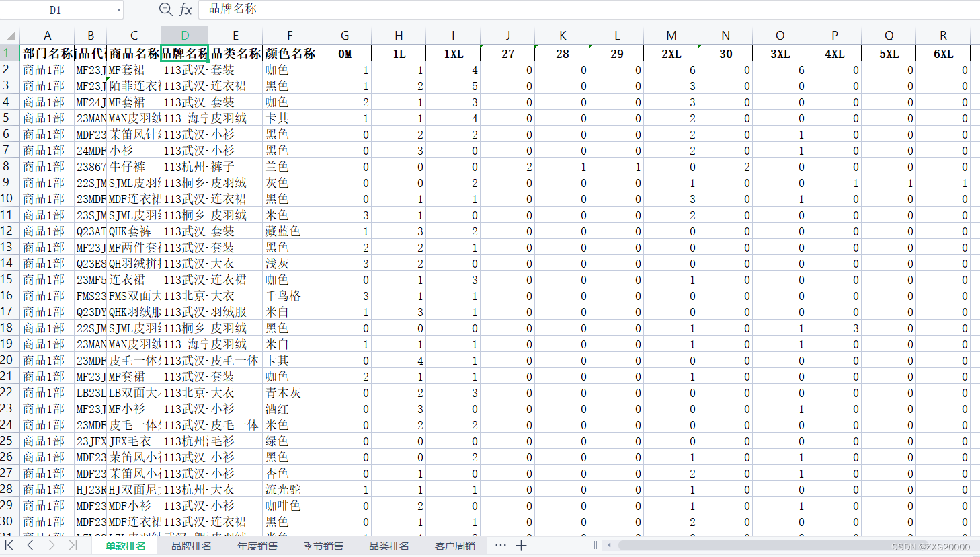The width and height of the screenshot is (980, 557).
Task: Click cell 藏蓝色 in row 12
Action: point(290,231)
